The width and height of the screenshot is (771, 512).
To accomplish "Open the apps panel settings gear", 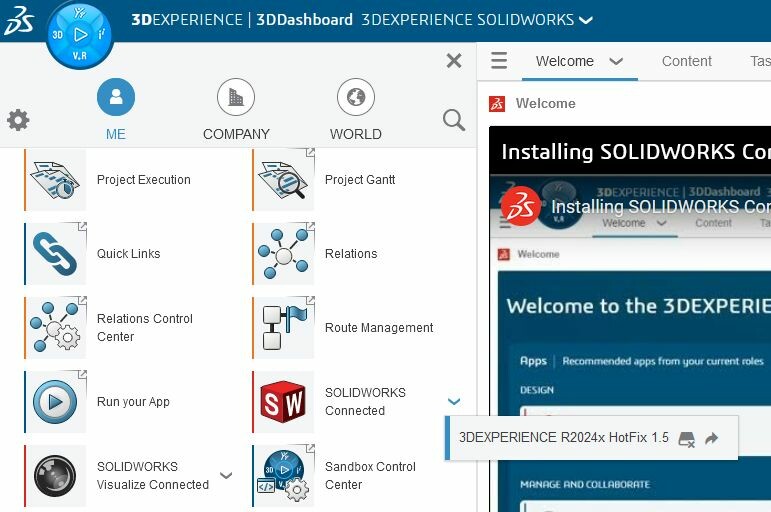I will coord(18,120).
